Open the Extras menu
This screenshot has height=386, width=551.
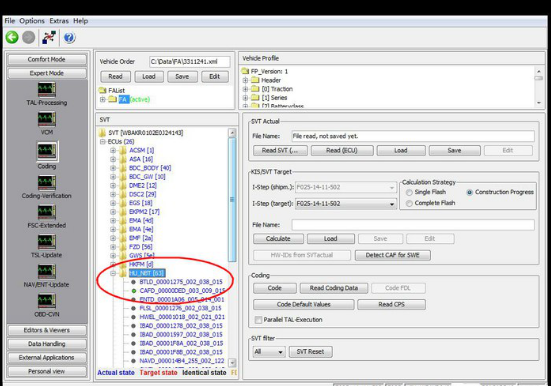pyautogui.click(x=59, y=21)
